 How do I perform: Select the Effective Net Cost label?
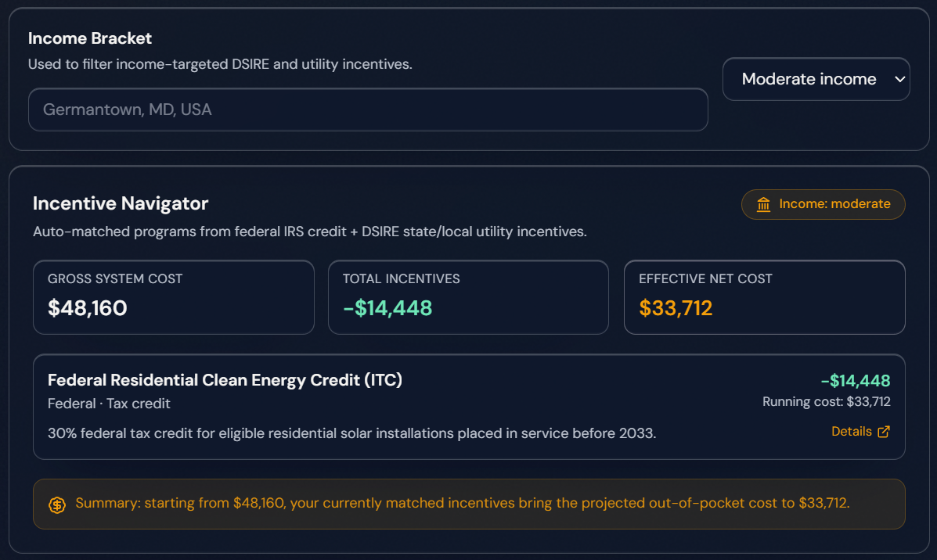[x=705, y=279]
